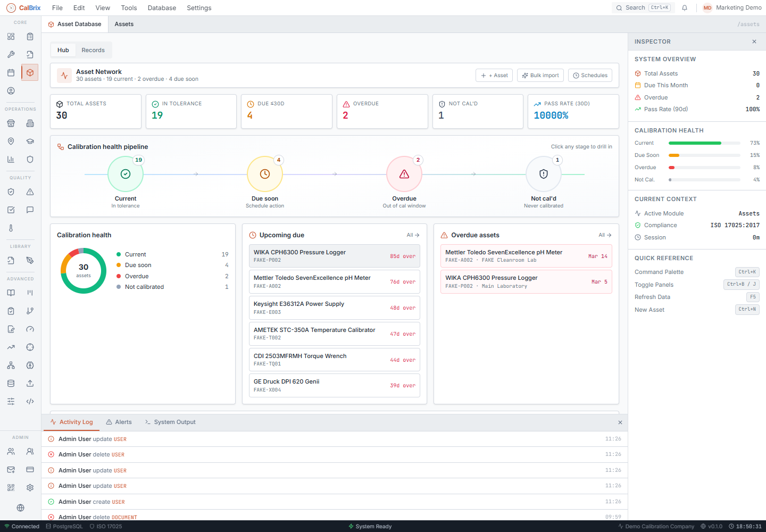
Task: Open the brain icon in Advanced section
Action: (x=30, y=365)
